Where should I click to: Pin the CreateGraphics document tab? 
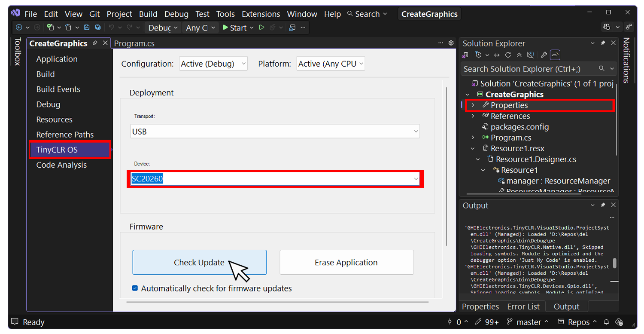[95, 43]
